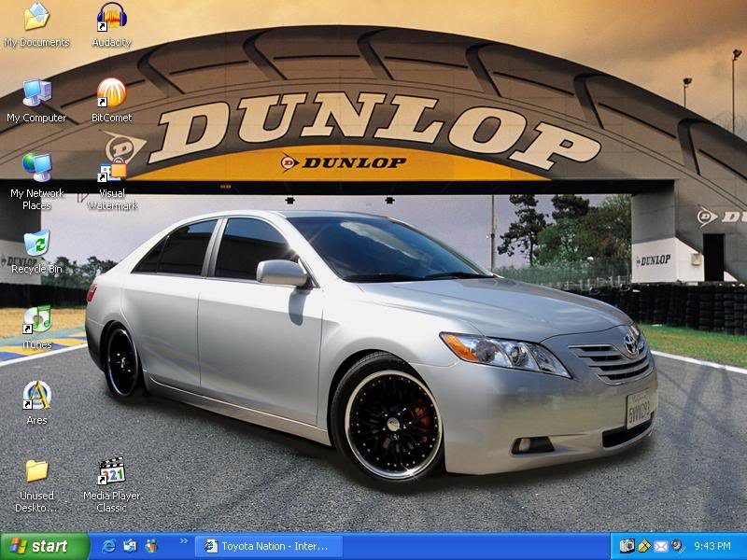Screen dimensions: 747x560
Task: Select the iTunes shortcut icon
Action: click(36, 328)
